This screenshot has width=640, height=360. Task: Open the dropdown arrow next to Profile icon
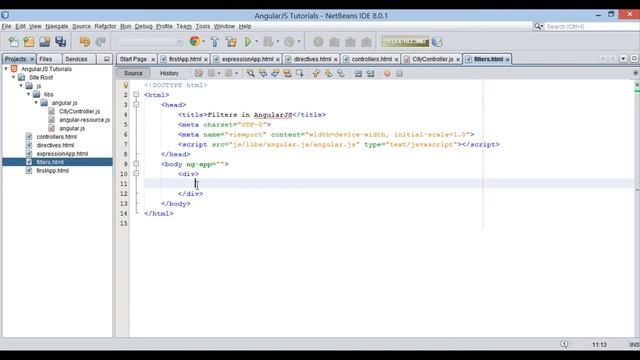pos(299,42)
